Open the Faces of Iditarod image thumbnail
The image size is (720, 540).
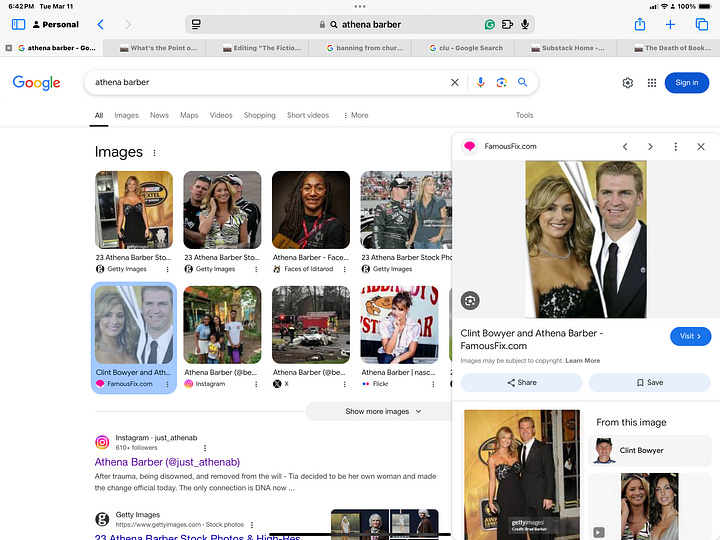311,210
